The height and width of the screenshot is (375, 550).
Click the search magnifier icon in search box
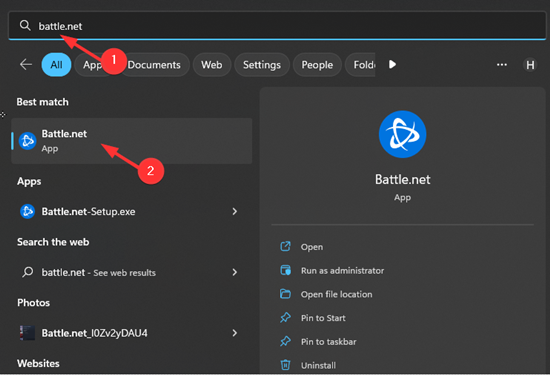[25, 25]
